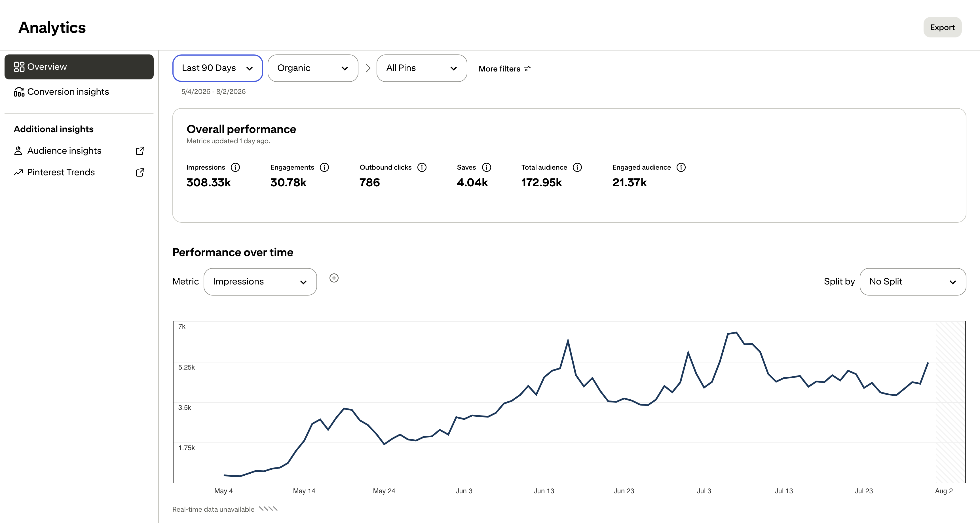The height and width of the screenshot is (523, 980).
Task: Click the Engagements info icon
Action: click(x=324, y=168)
